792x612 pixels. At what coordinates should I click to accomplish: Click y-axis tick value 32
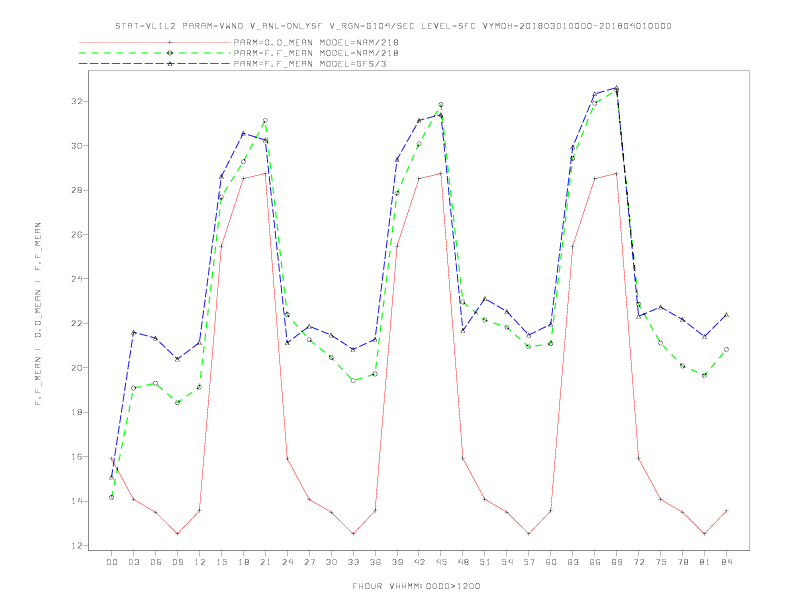77,101
